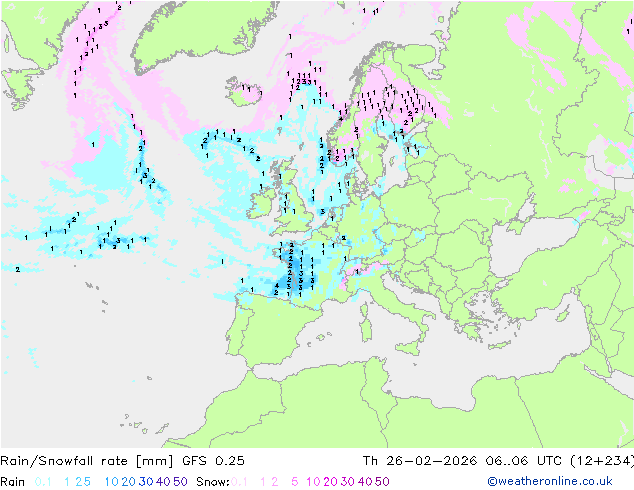Screen dimensions: 634x490
Task: Click the 'Th 26-02-2026' date text
Action: tap(420, 461)
